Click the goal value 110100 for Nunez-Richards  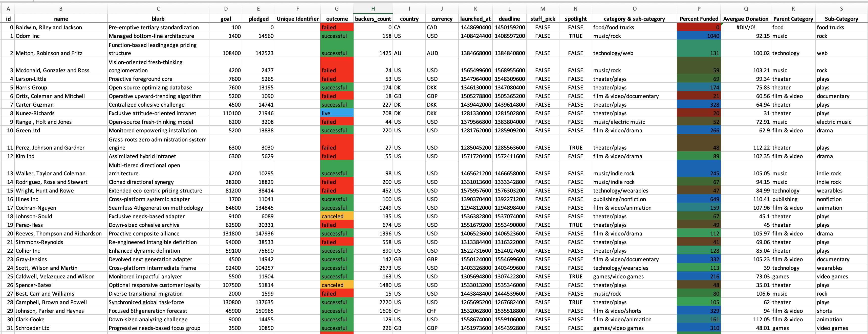pos(226,113)
